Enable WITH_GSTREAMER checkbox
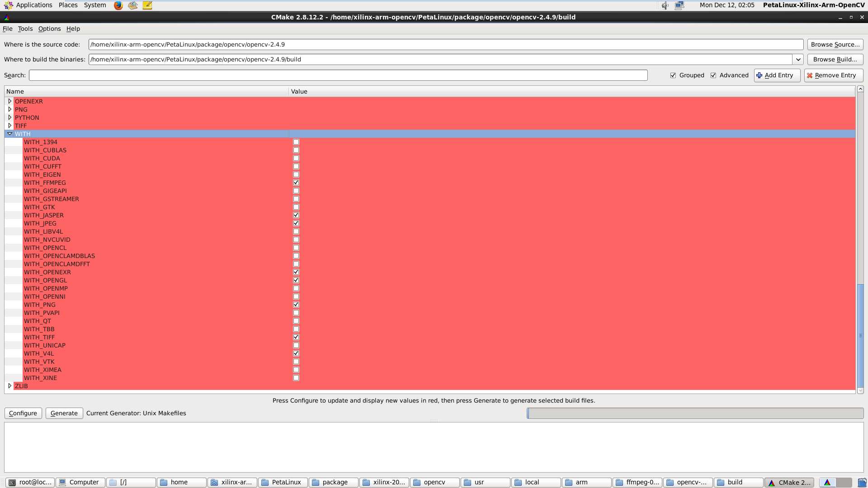The height and width of the screenshot is (488, 868). tap(296, 199)
